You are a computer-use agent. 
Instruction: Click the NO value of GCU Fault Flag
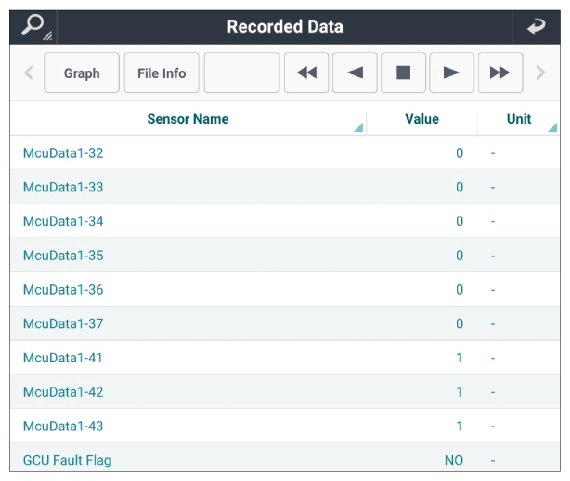click(x=454, y=460)
